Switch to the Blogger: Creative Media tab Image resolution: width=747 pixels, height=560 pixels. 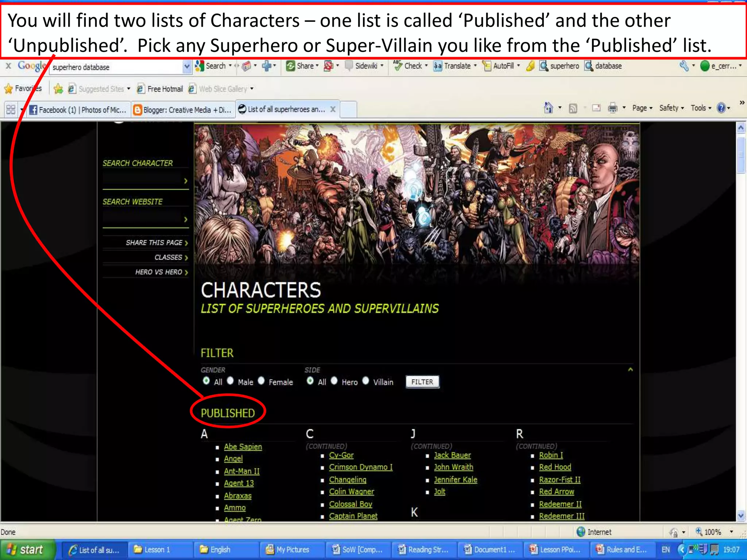click(183, 110)
